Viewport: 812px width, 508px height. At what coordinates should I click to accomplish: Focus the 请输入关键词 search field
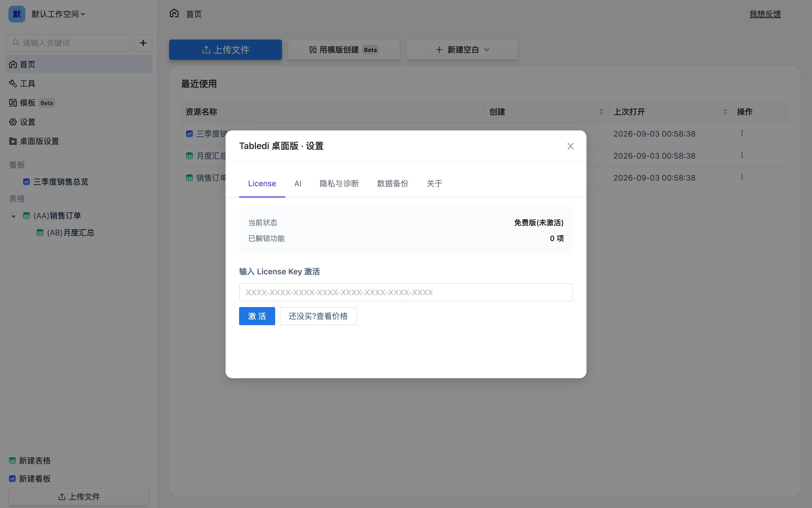point(69,43)
